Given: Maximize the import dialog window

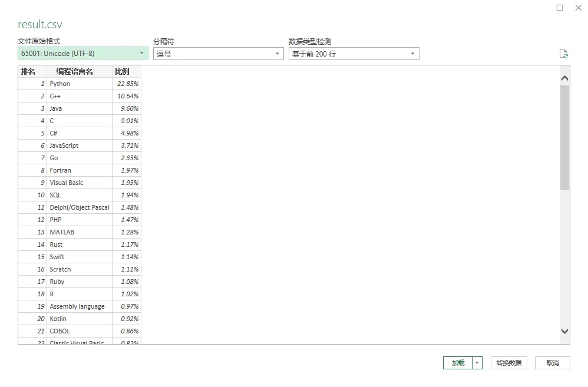Looking at the screenshot, I should click(560, 8).
